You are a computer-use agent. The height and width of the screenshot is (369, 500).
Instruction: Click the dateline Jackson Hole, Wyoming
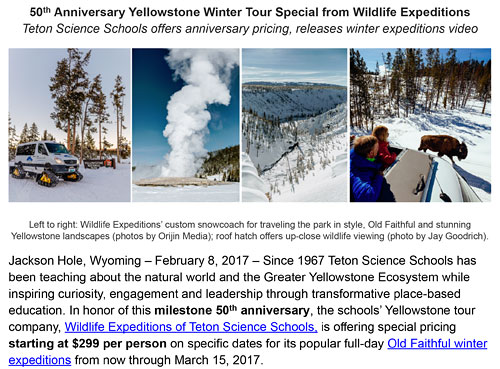click(75, 261)
